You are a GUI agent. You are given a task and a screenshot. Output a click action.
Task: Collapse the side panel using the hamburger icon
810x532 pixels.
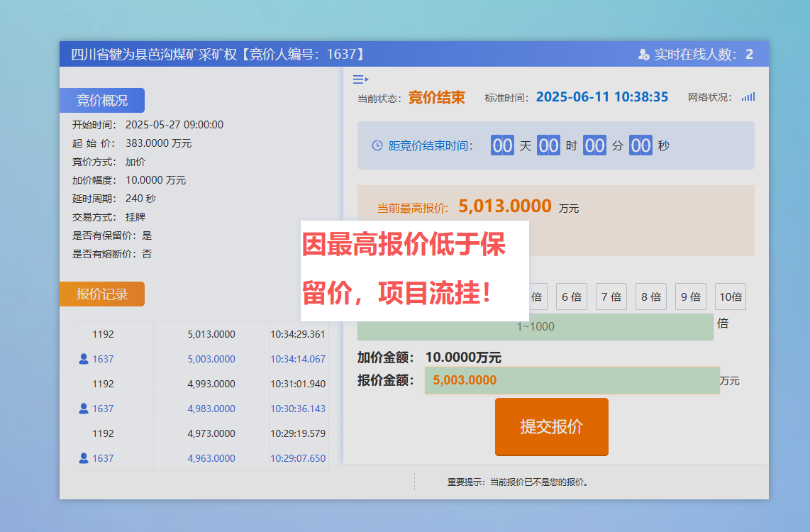point(360,79)
